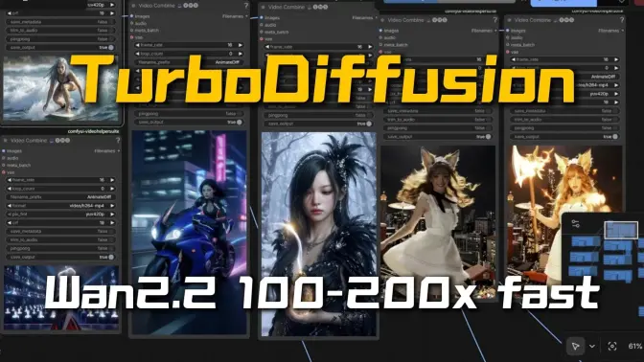
Task: Open the pointer tool mode chevron dropdown
Action: [592, 347]
